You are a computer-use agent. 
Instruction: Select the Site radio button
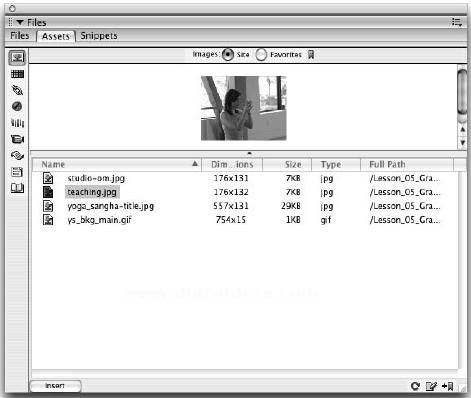pos(228,55)
